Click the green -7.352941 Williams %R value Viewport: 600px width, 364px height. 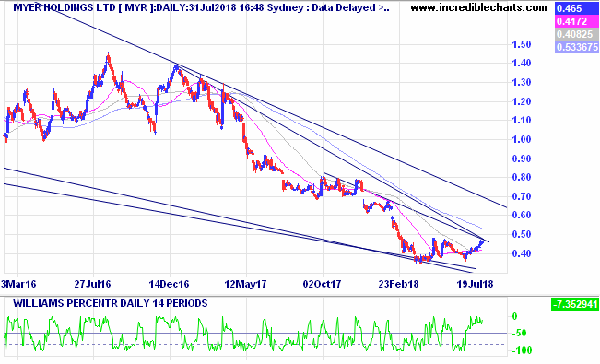[574, 305]
